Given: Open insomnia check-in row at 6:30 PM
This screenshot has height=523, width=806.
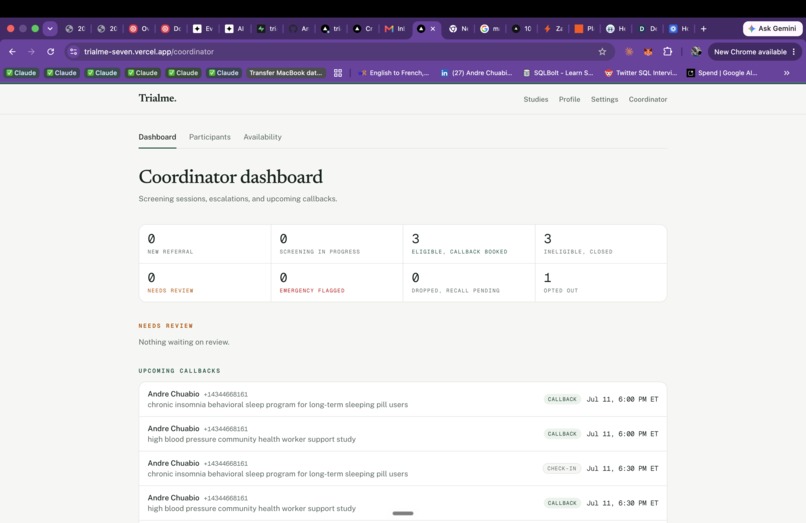Looking at the screenshot, I should pyautogui.click(x=403, y=468).
